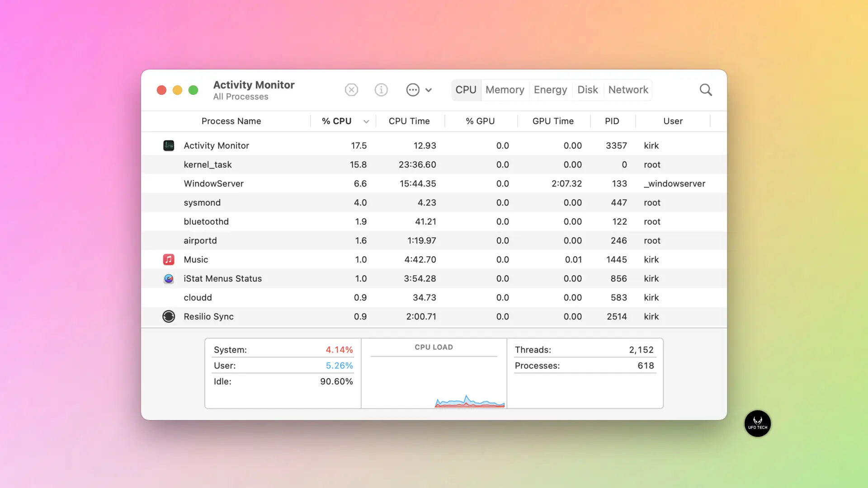
Task: Click the 23:36.60 CPU Time value
Action: tap(417, 164)
